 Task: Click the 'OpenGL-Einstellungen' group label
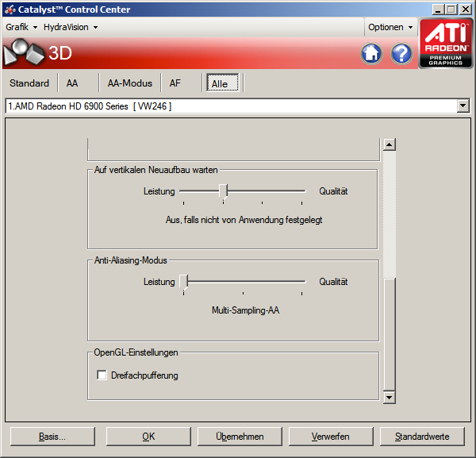(x=136, y=352)
